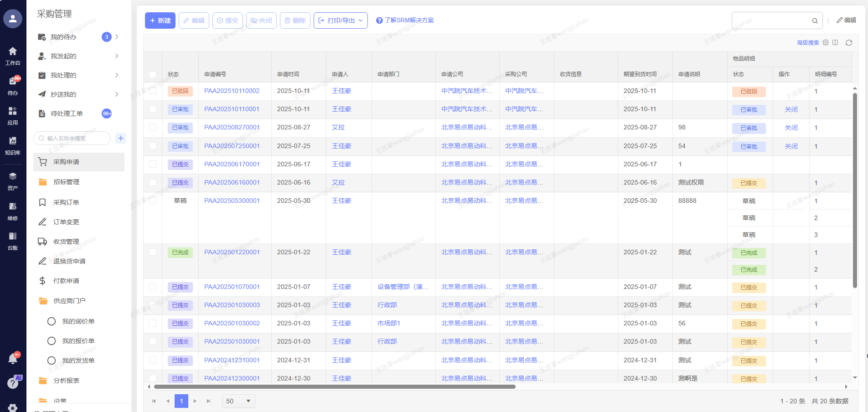Expand the 我的待办 chevron
This screenshot has height=412, width=868.
pyautogui.click(x=117, y=37)
